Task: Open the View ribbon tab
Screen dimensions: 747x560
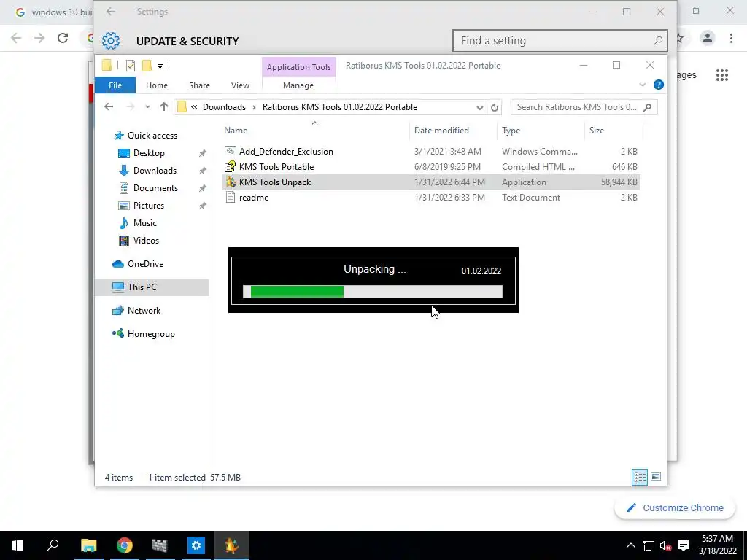Action: coord(240,85)
